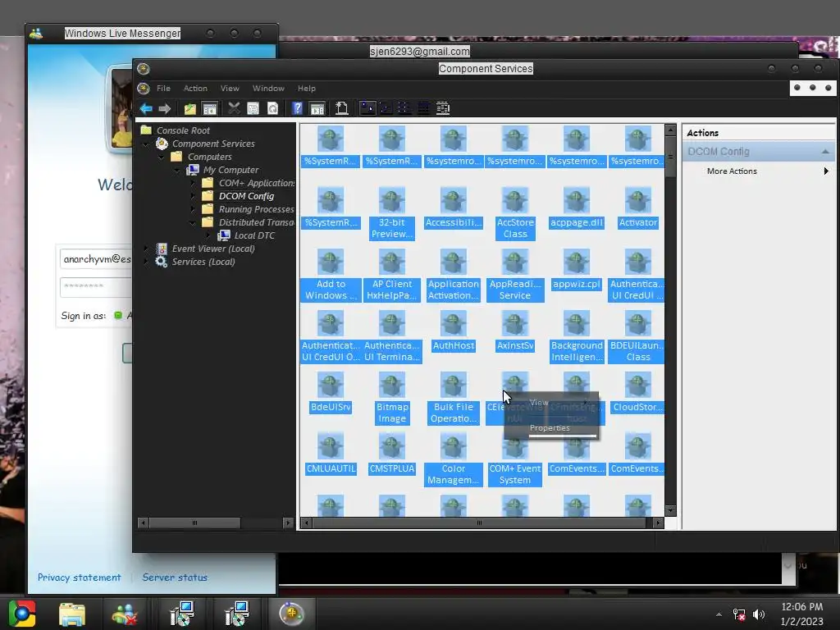Expand the Event Viewer (Local) node
Viewport: 840px width, 630px height.
coord(146,249)
